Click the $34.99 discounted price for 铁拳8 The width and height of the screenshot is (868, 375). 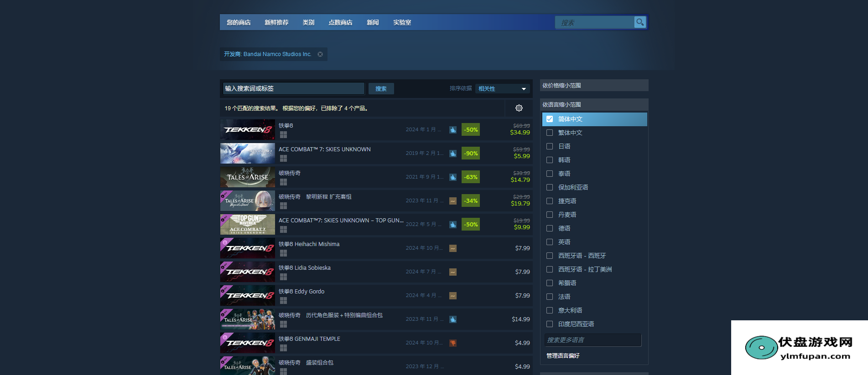click(520, 133)
